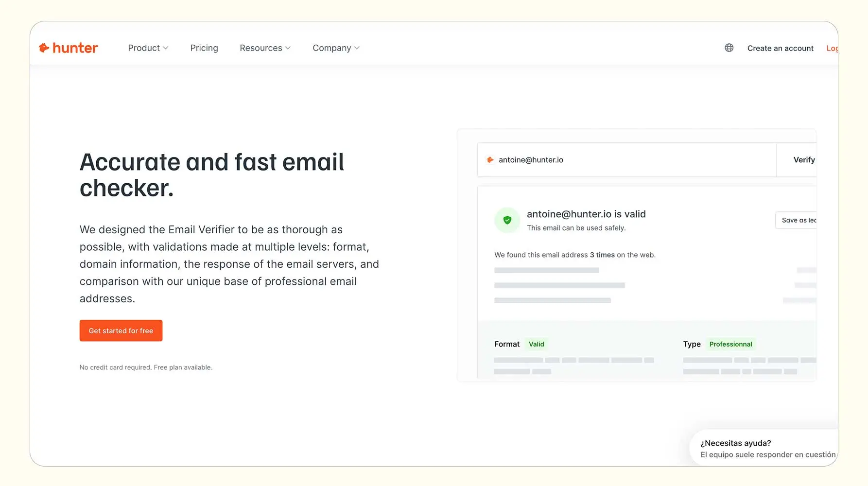Click 'We found this email address 3 times' text
Image resolution: width=868 pixels, height=486 pixels.
pos(555,255)
